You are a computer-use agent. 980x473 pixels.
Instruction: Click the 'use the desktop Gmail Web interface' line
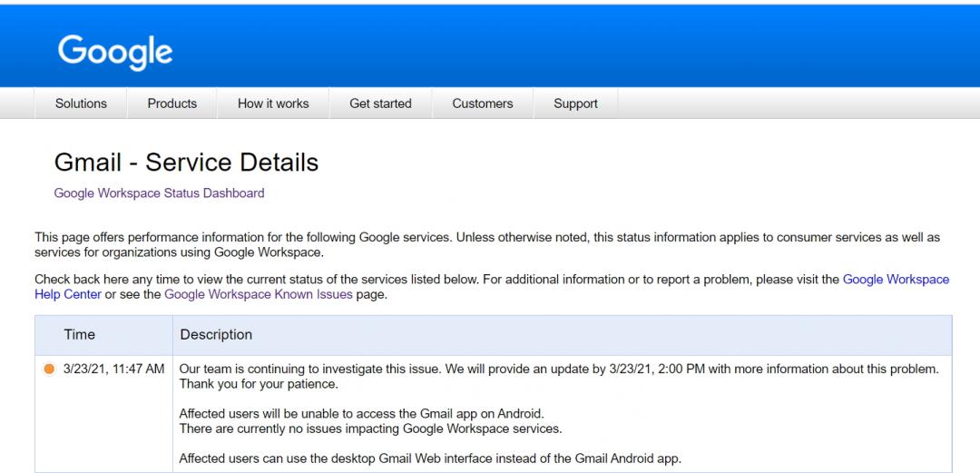point(430,458)
